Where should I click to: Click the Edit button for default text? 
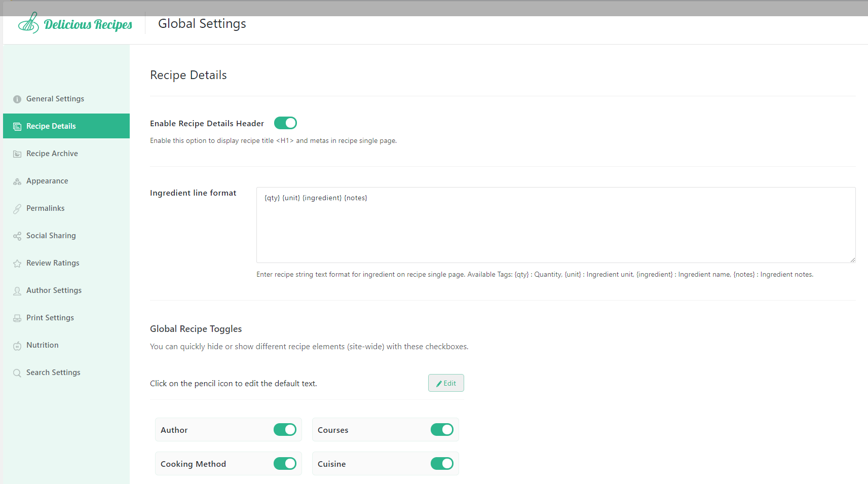coord(445,383)
